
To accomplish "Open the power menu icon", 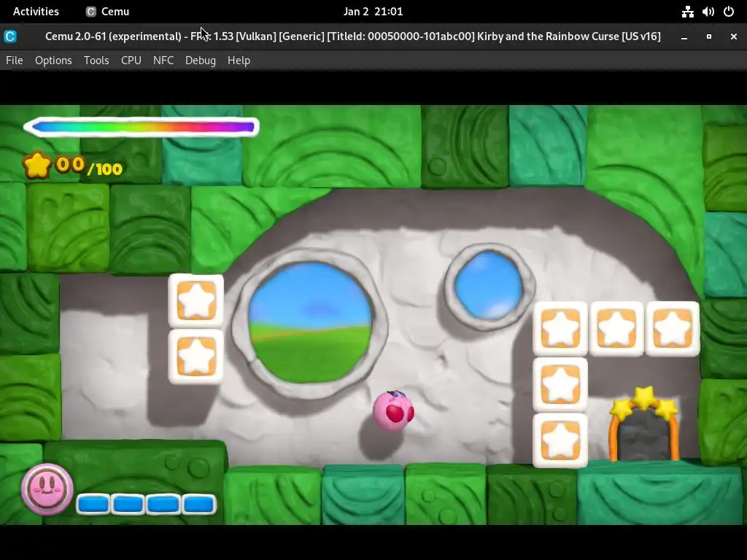I will 729,12.
